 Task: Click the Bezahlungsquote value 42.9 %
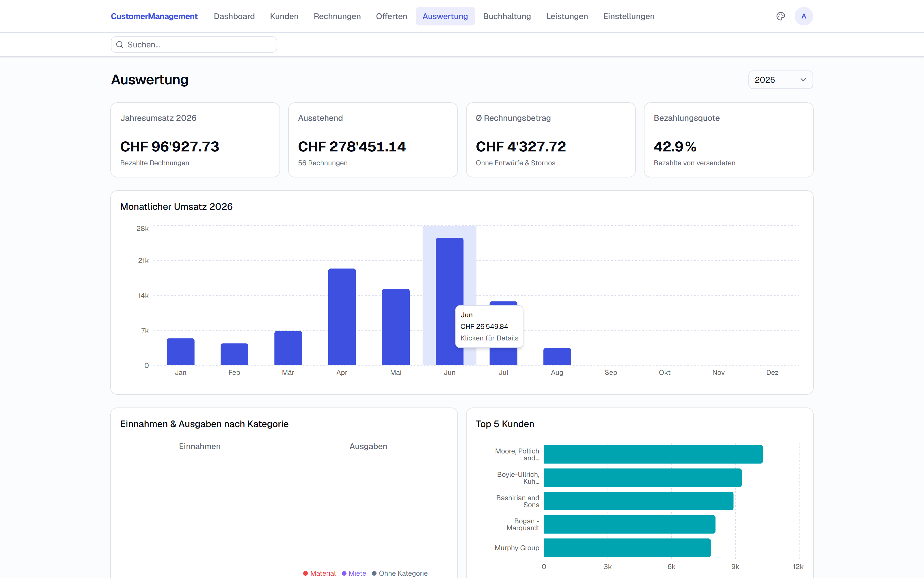(x=675, y=147)
